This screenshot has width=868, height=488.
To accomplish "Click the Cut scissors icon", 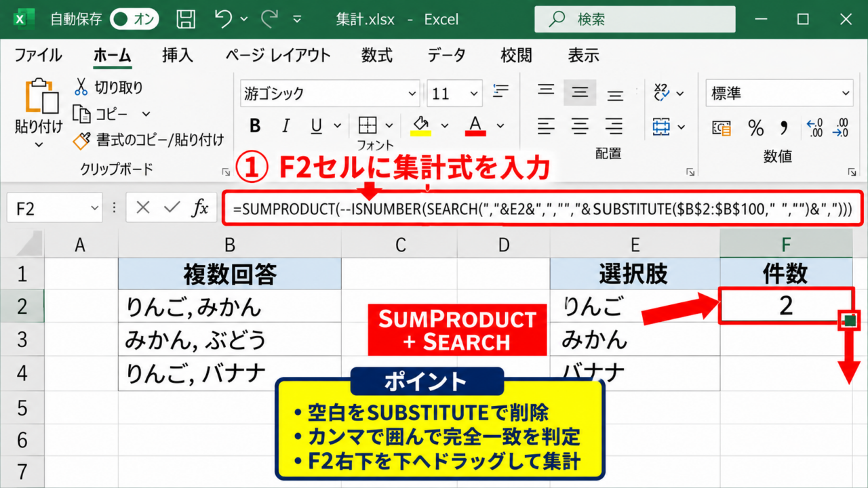I will (81, 87).
